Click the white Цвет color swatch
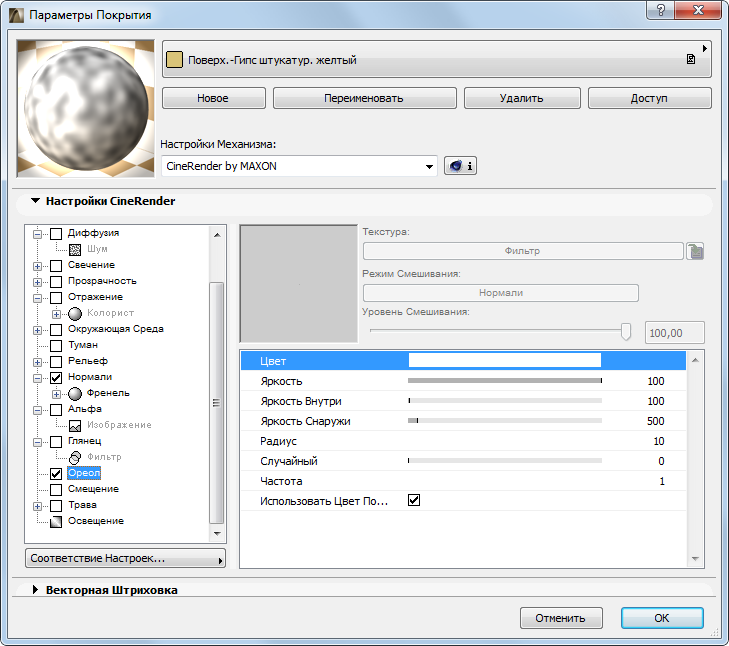 click(504, 360)
